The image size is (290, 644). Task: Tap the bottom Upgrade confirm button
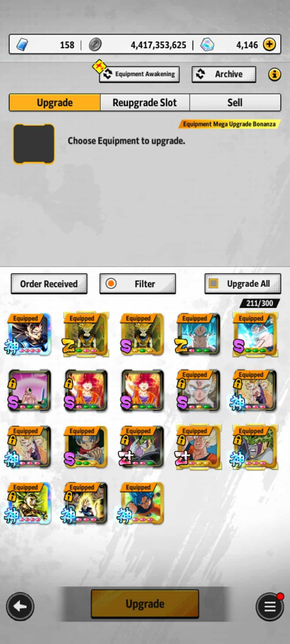145,604
